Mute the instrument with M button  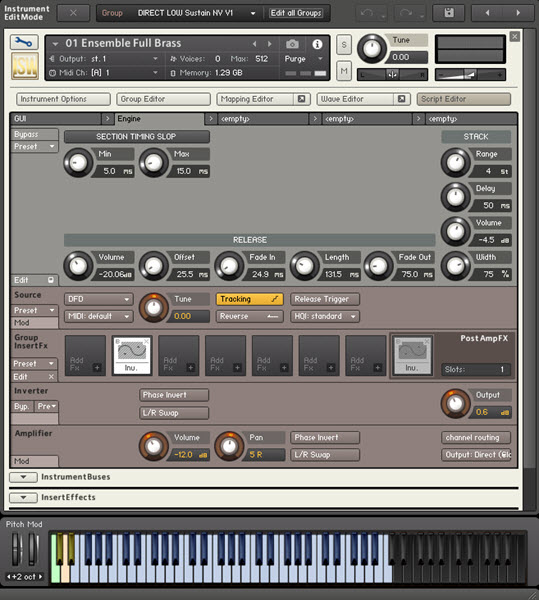344,71
